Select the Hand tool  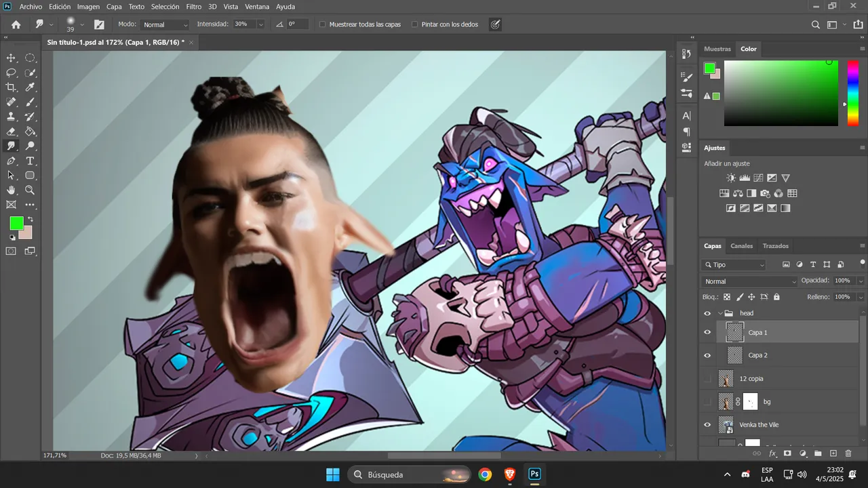point(11,190)
